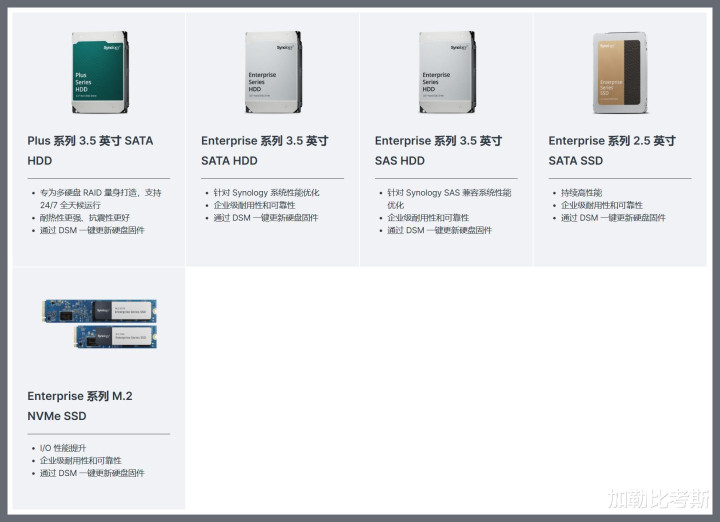Image resolution: width=720 pixels, height=522 pixels.
Task: Click text 针对 Synology 系统性能优化
Action: coord(266,193)
